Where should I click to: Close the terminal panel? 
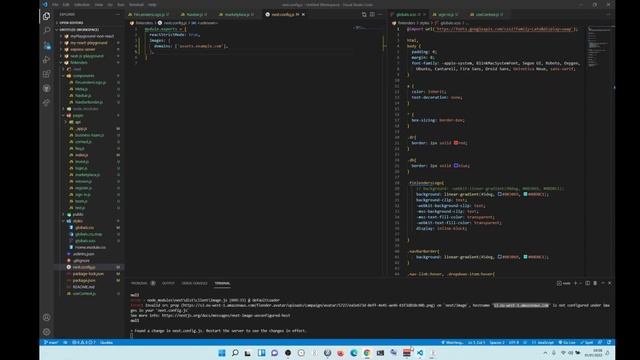coord(610,283)
